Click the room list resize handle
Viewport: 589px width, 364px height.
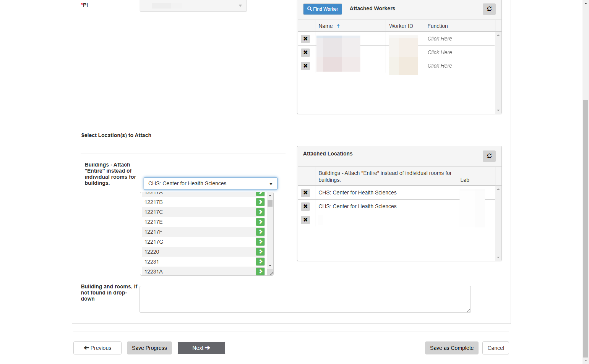(271, 273)
